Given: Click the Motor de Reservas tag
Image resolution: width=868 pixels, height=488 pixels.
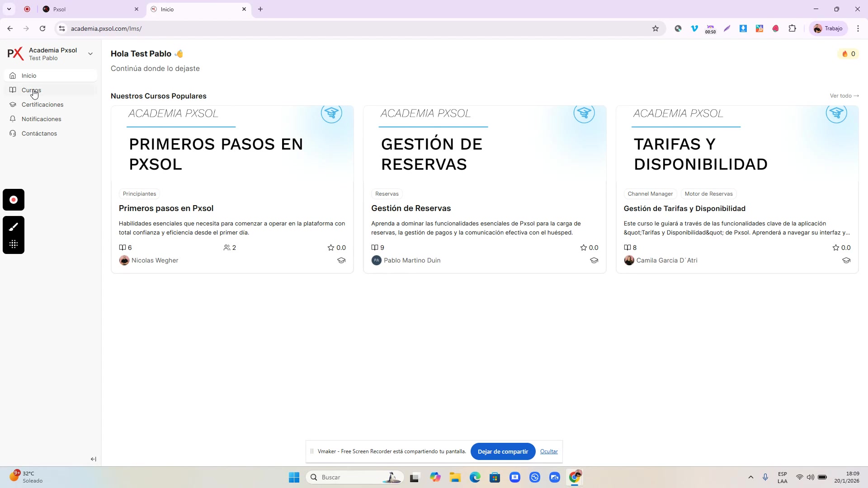Looking at the screenshot, I should [708, 194].
